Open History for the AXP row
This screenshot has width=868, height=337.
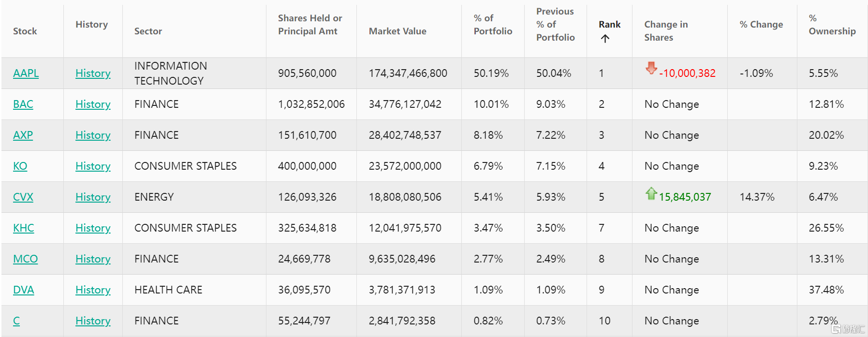[x=93, y=135]
